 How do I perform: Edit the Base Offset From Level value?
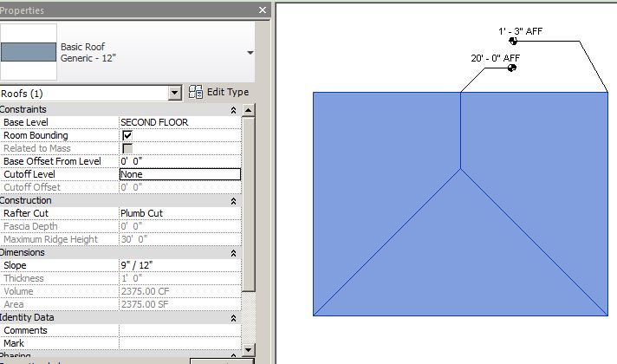click(x=180, y=161)
